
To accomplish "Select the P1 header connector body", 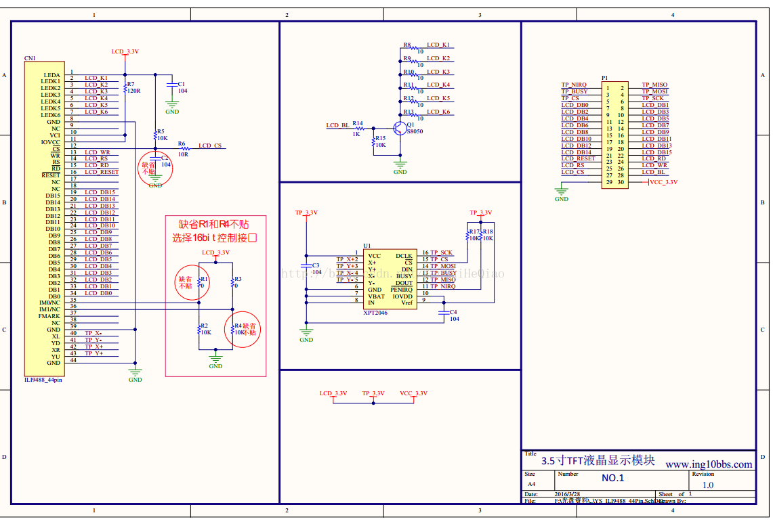I will coord(614,135).
